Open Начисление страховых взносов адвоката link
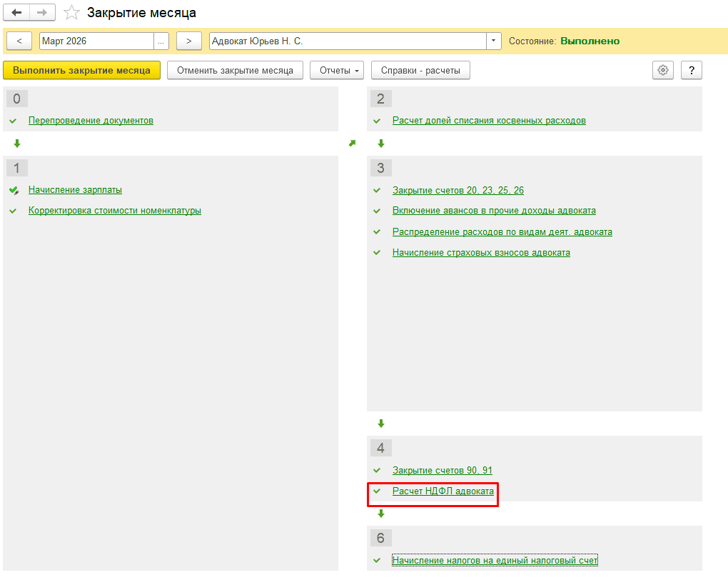Screen dimensions: 728x580 point(481,253)
